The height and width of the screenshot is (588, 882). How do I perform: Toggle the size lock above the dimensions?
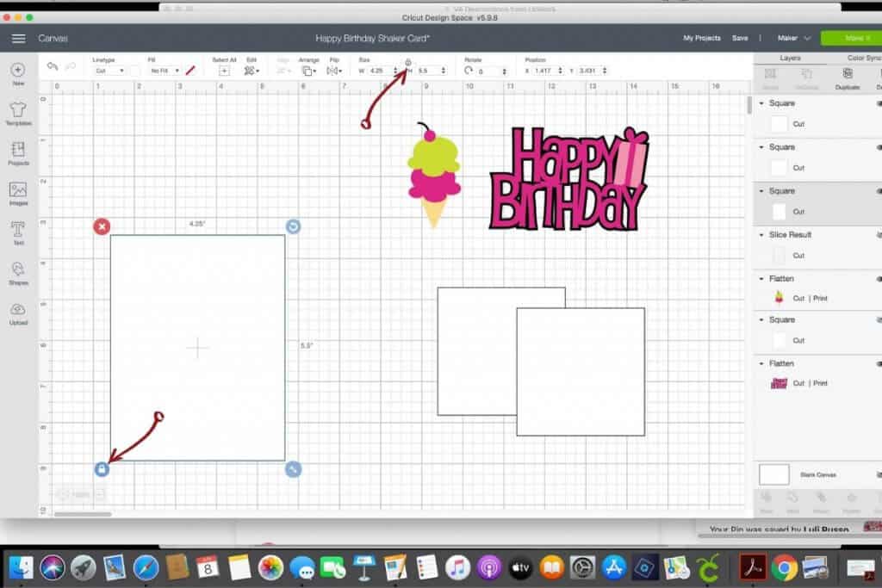click(408, 62)
